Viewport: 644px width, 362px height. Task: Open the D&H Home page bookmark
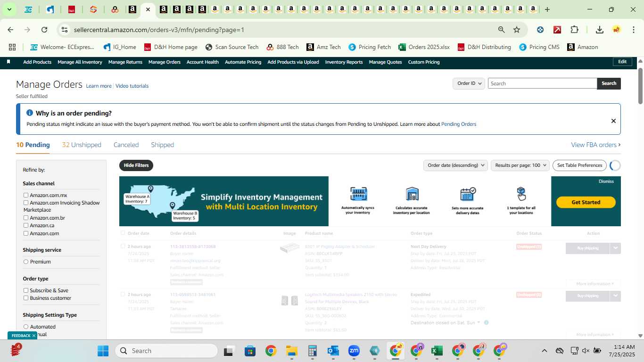[171, 47]
